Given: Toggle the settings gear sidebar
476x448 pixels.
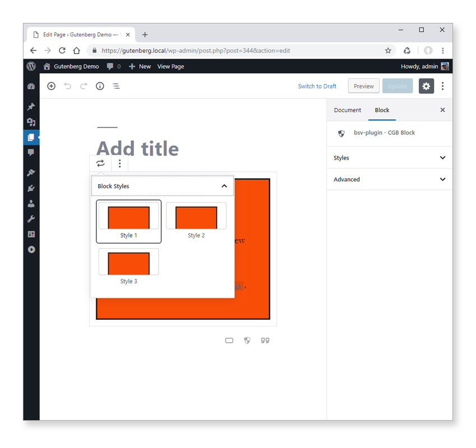Looking at the screenshot, I should coord(426,86).
